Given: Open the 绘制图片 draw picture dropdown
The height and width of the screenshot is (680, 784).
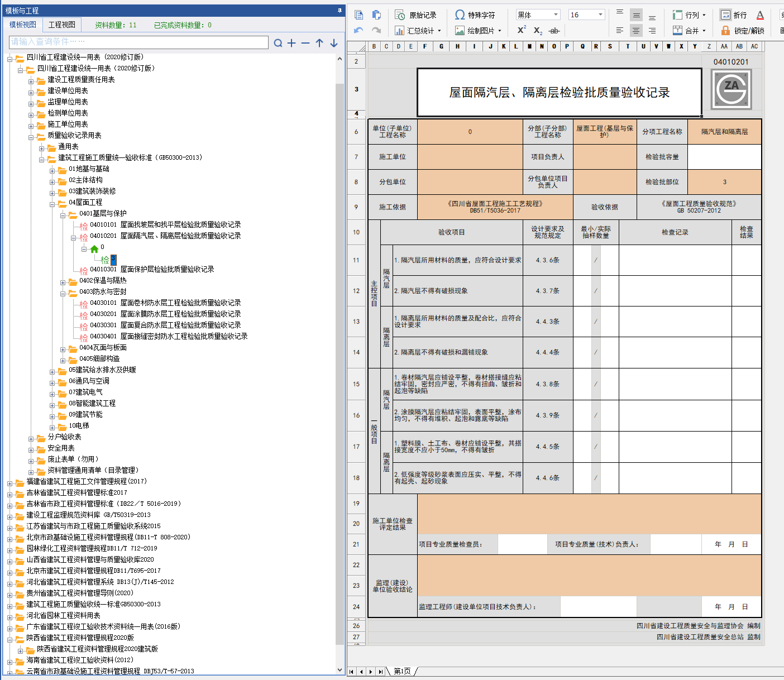Looking at the screenshot, I should pos(478,31).
